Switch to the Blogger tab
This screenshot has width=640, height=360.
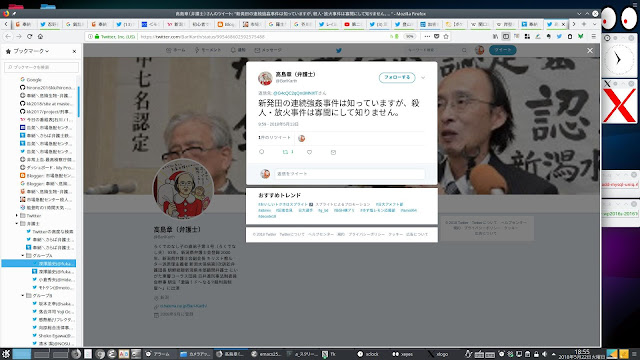(x=226, y=24)
